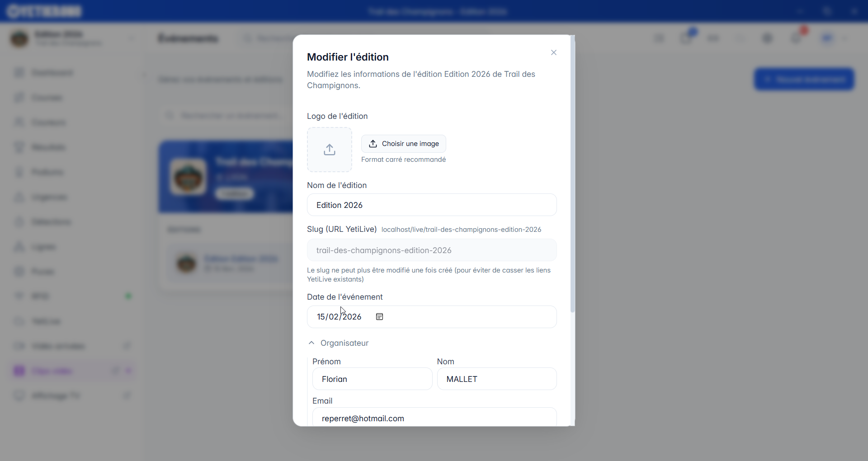Open Dashboard in the sidebar

(52, 73)
